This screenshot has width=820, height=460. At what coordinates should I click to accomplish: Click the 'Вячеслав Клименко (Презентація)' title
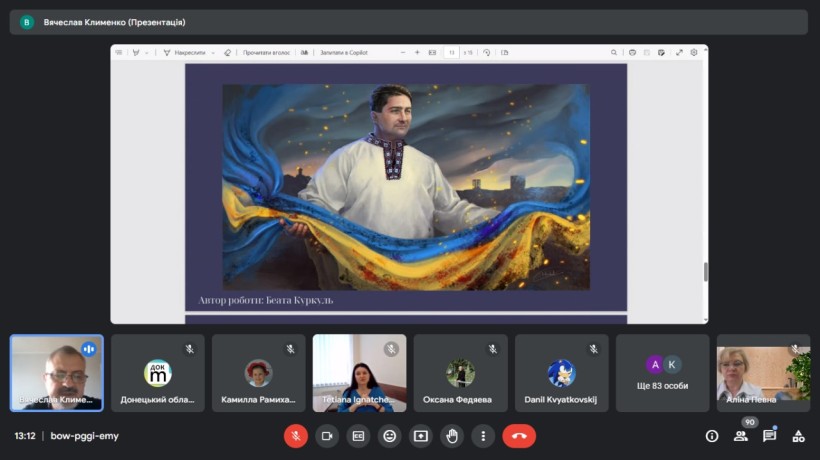115,22
